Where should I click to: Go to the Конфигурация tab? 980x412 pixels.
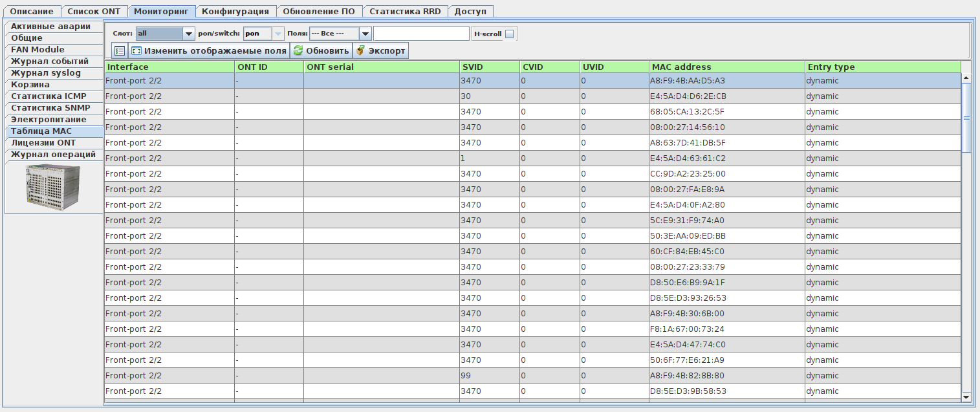pyautogui.click(x=235, y=11)
